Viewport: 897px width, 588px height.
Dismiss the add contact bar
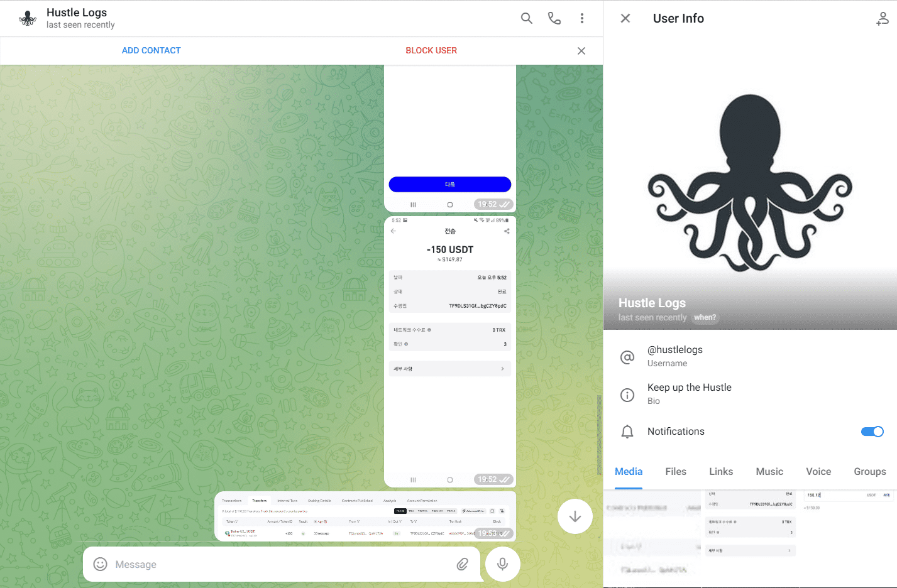pos(581,51)
